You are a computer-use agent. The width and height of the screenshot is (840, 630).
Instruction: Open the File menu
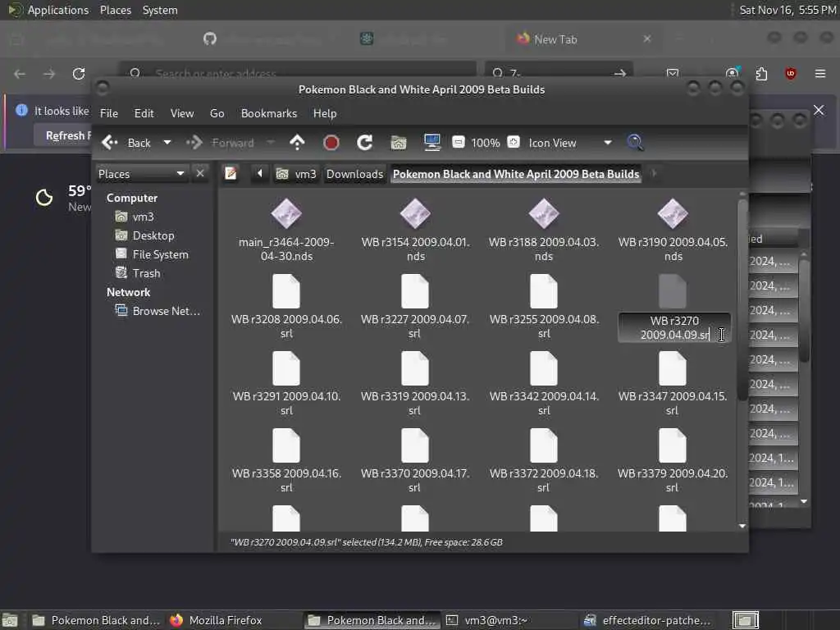109,113
